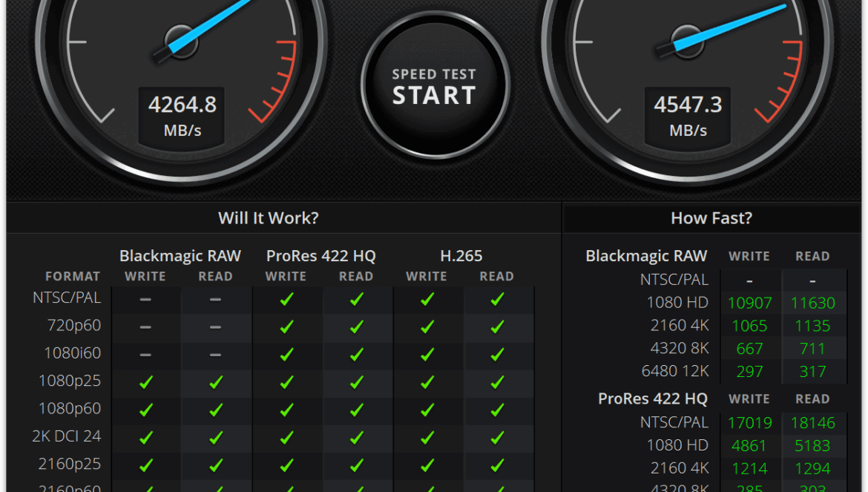Click the ProRes 2160 4K read value 1294
Image resolution: width=868 pixels, height=492 pixels.
pos(812,468)
